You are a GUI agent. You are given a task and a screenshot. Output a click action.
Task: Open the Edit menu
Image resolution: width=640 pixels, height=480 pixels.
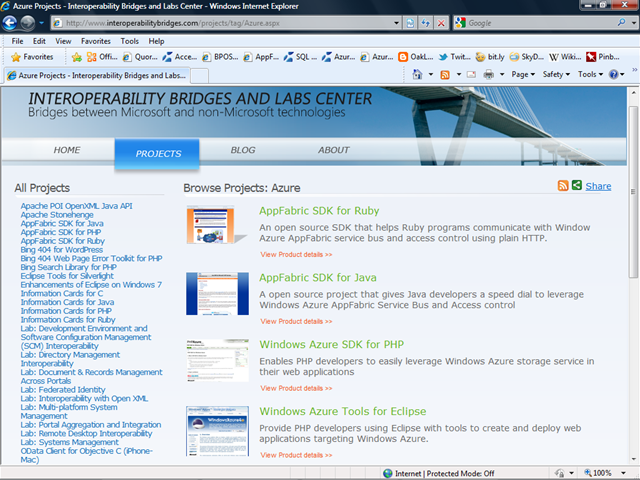(x=39, y=41)
